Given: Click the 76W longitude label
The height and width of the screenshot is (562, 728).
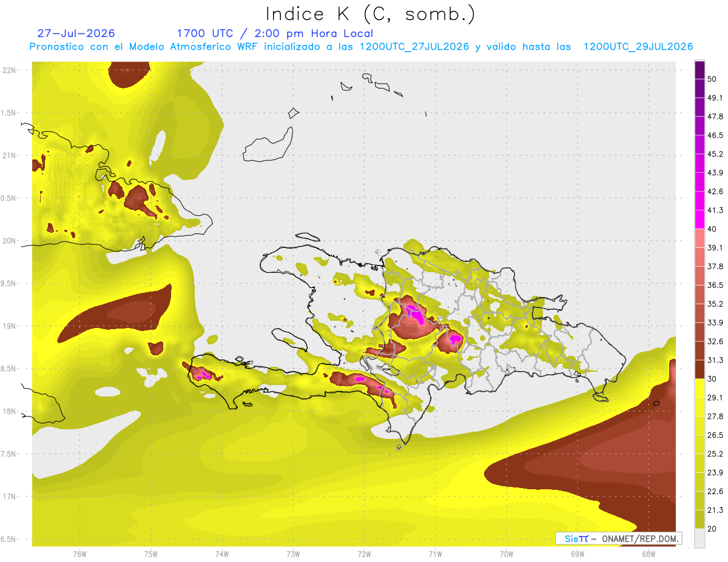Looking at the screenshot, I should click(79, 554).
